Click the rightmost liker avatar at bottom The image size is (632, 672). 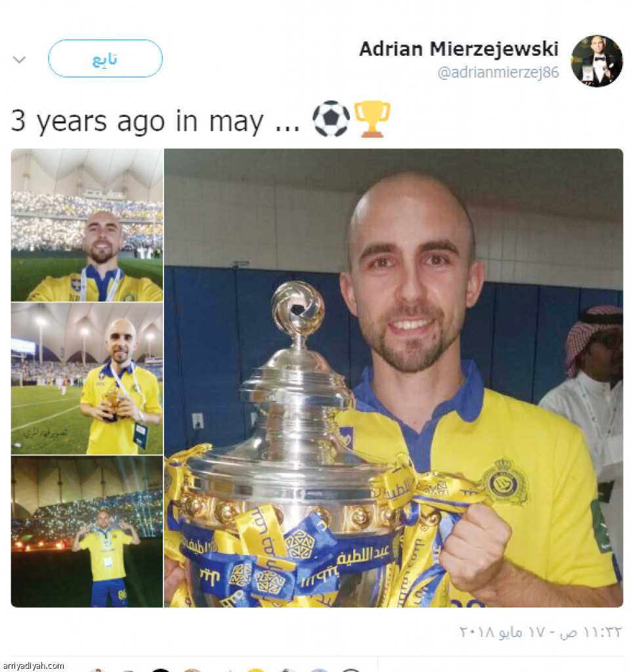(x=350, y=670)
